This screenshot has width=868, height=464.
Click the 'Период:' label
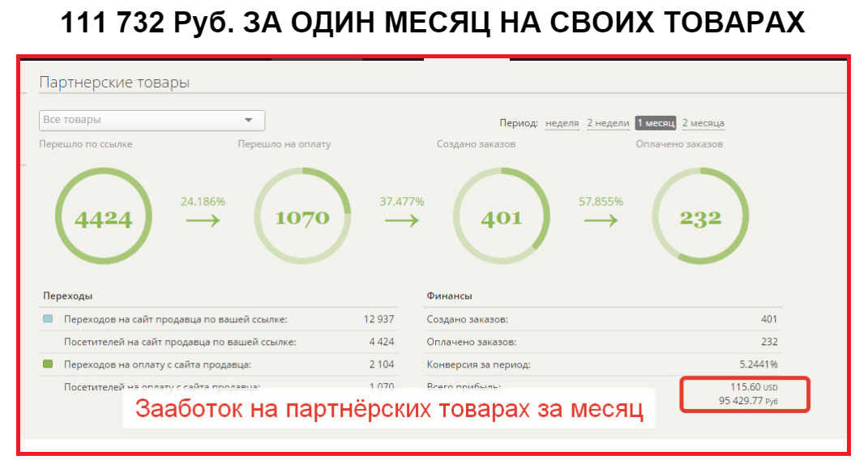tap(519, 123)
